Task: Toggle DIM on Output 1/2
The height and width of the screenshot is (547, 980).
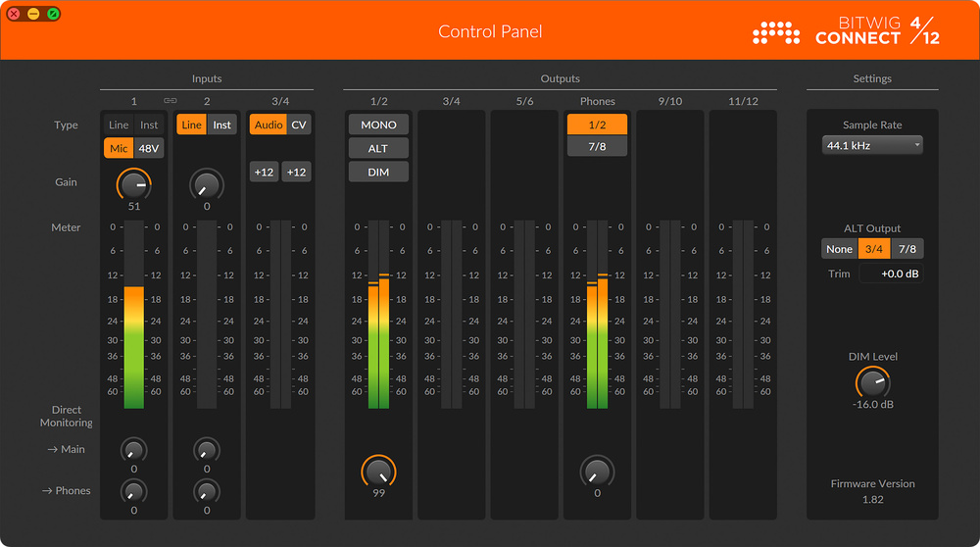Action: tap(378, 172)
